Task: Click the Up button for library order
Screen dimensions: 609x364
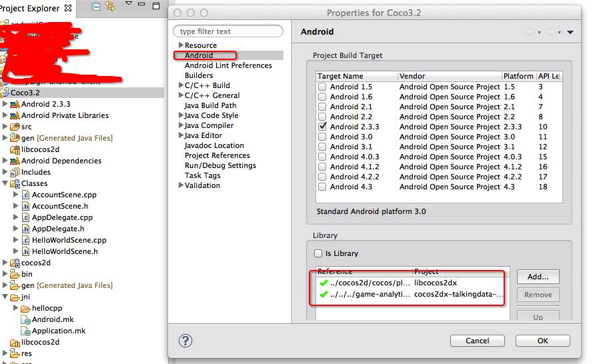Action: tap(538, 315)
